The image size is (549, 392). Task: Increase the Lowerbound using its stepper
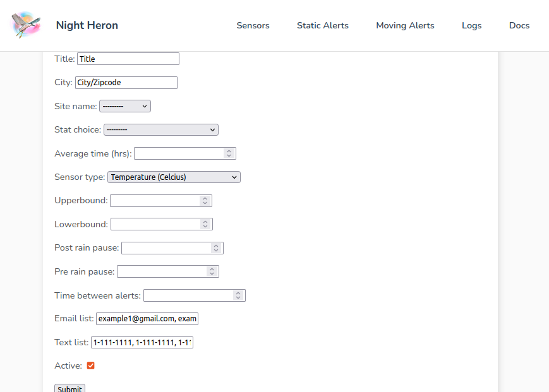pos(205,222)
